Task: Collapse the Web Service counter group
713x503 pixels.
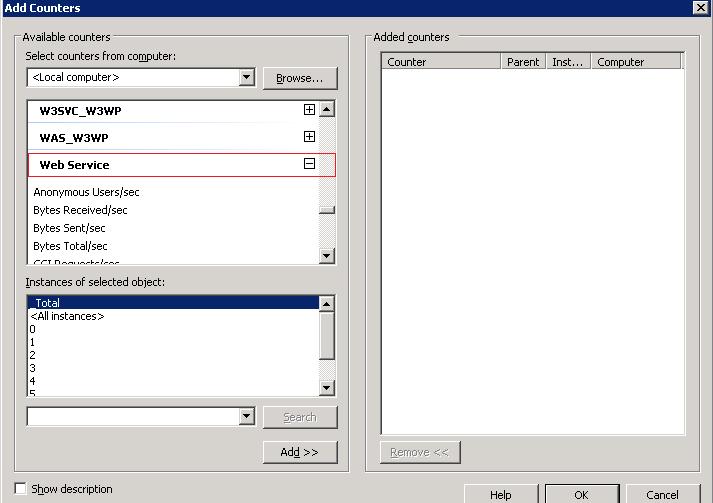Action: click(x=309, y=164)
